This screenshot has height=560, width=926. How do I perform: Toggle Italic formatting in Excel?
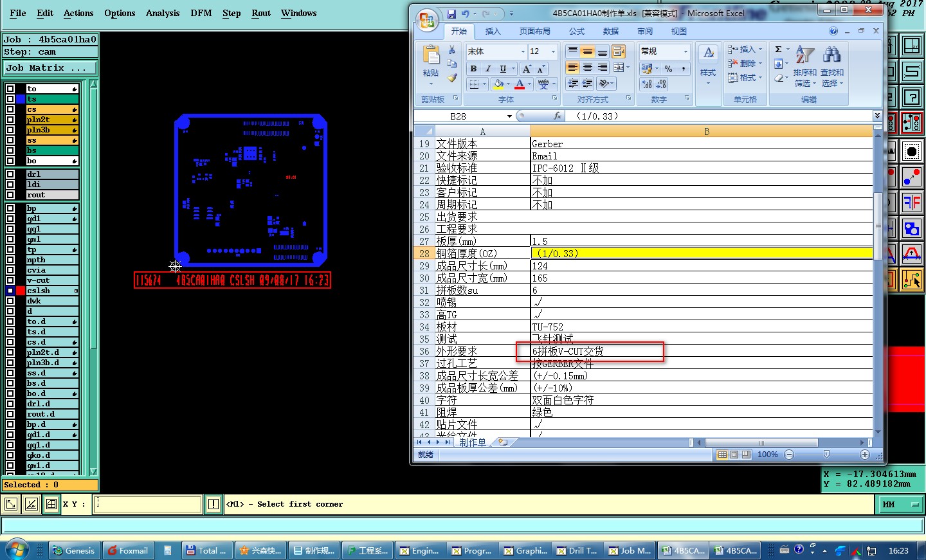[x=488, y=68]
